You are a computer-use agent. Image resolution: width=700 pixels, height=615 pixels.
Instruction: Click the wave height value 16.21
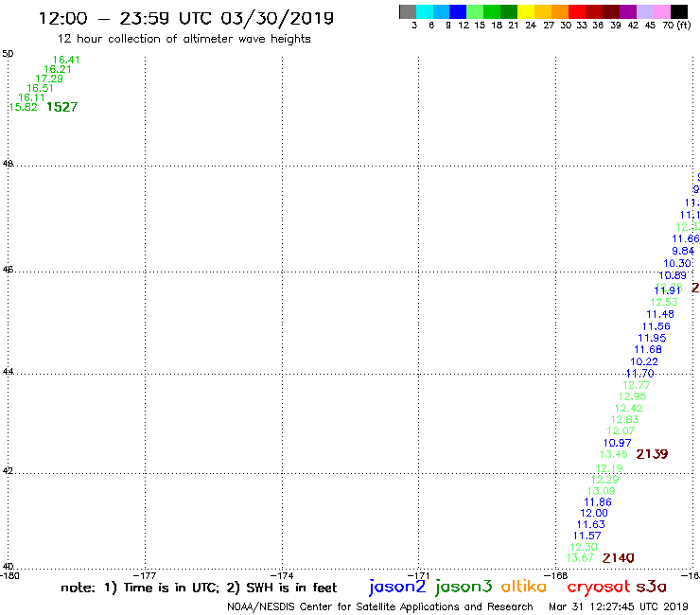click(58, 69)
